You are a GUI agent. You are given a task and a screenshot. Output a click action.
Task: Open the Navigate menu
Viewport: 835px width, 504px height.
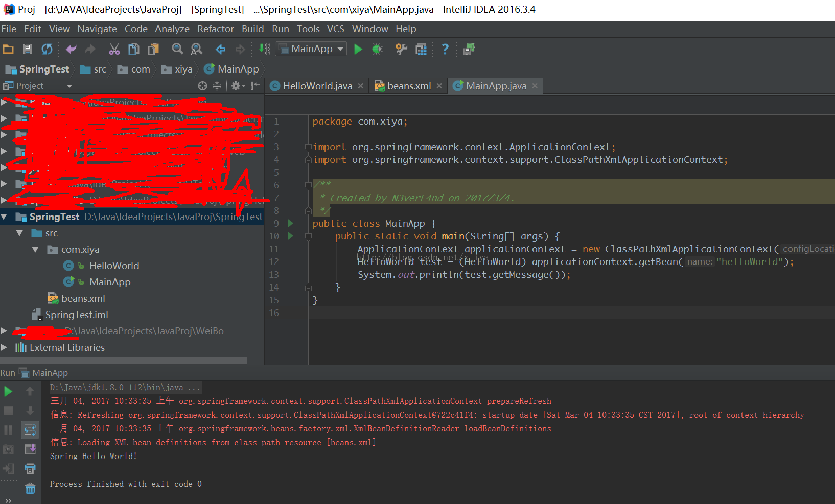pos(97,29)
